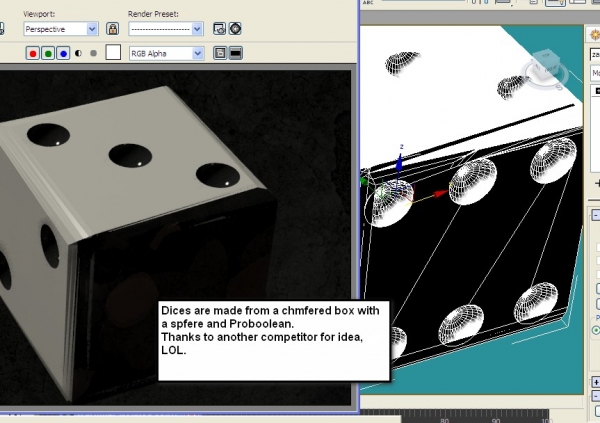Toggle the UI overlays frame icon
The height and width of the screenshot is (423, 600).
click(220, 53)
